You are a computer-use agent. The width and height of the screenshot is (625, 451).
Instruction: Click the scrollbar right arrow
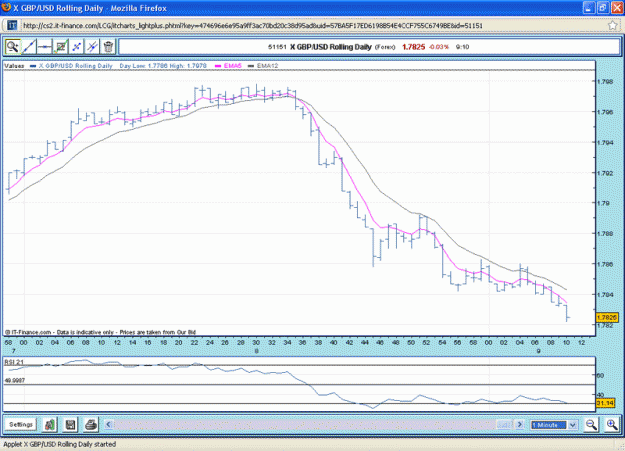(x=519, y=425)
